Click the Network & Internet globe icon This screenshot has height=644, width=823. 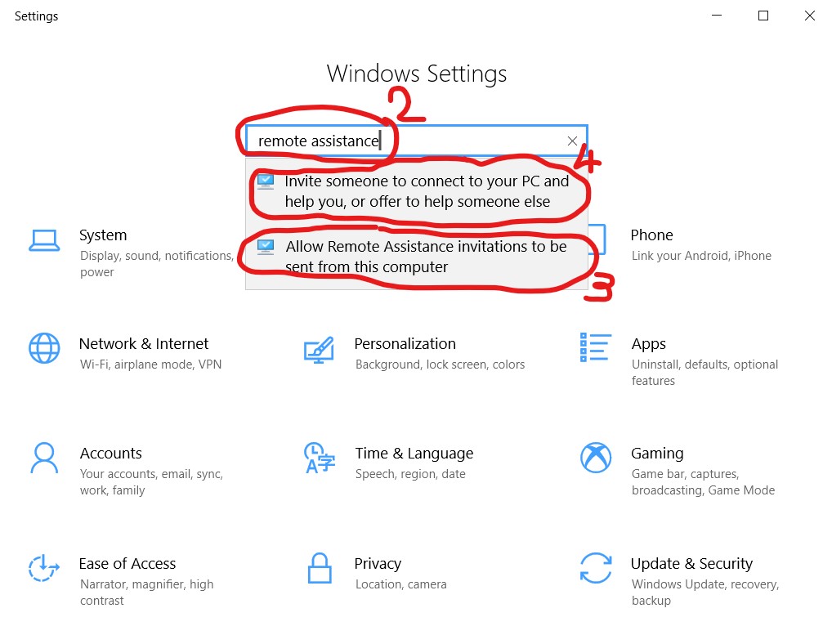pyautogui.click(x=44, y=348)
